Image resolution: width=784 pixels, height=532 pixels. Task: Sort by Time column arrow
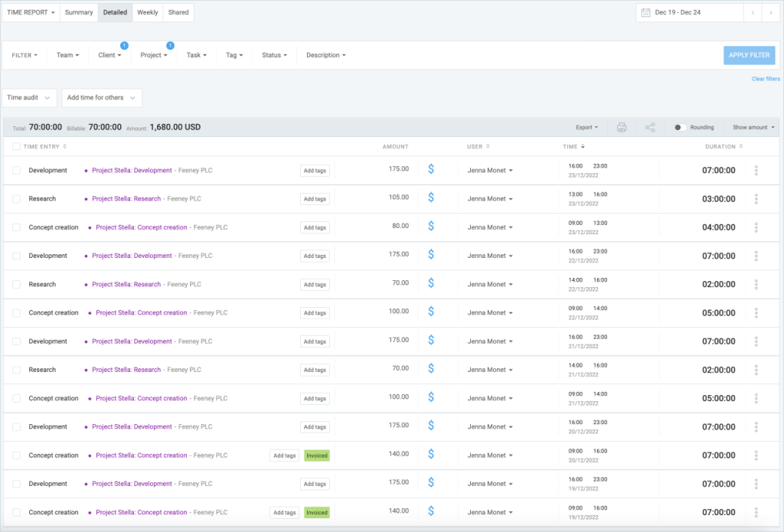click(x=583, y=146)
